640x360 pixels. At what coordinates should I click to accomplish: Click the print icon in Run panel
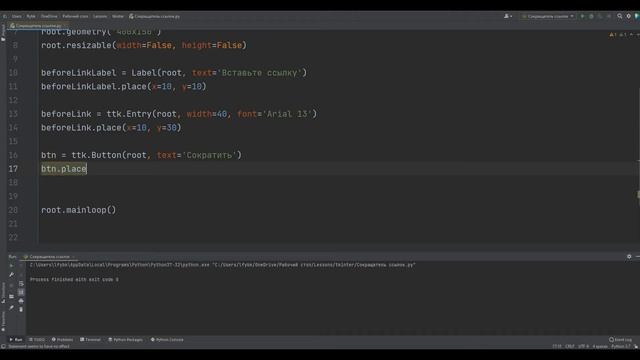pos(21,301)
